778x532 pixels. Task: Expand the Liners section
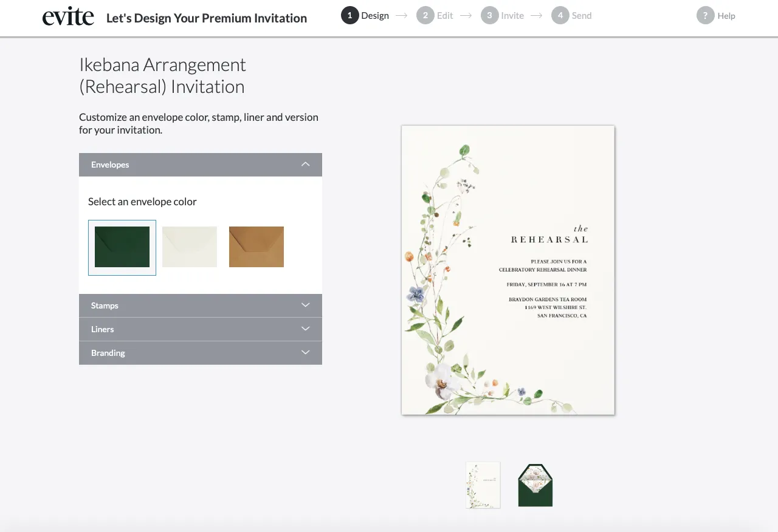point(200,329)
